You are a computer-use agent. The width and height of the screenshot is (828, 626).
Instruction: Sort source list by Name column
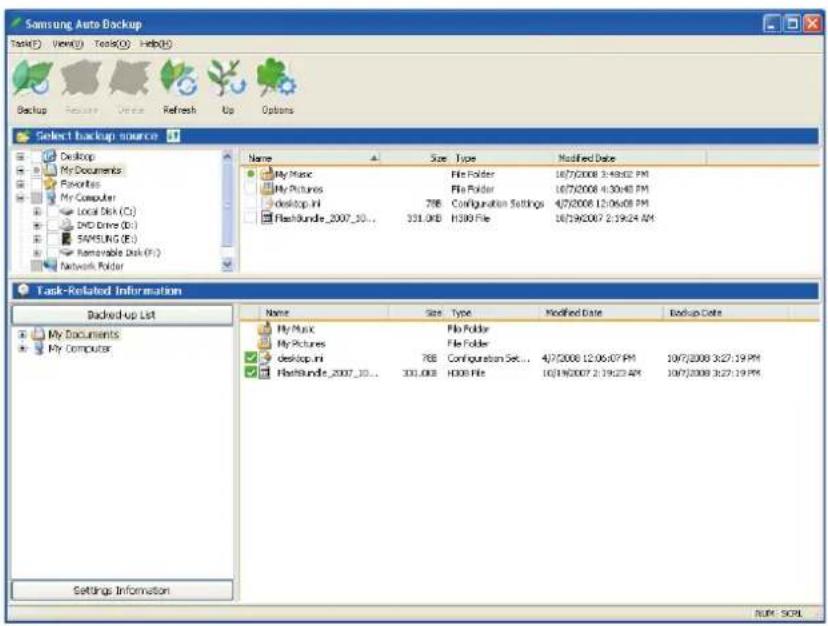(312, 158)
